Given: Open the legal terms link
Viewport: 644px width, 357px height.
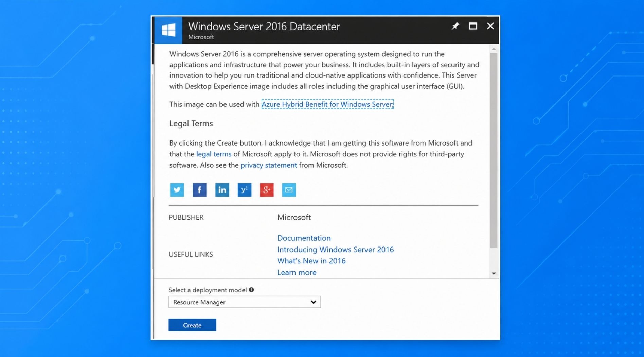Looking at the screenshot, I should tap(214, 154).
